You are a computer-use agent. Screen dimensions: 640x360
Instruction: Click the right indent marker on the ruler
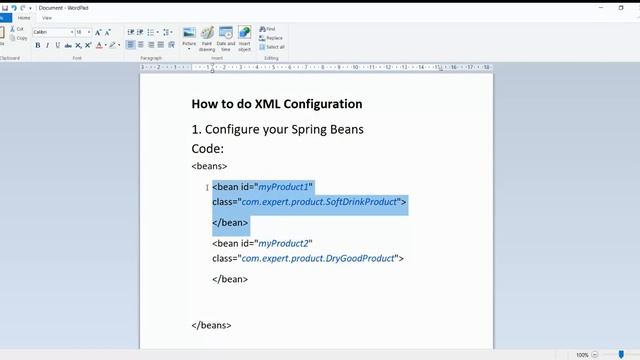(440, 70)
